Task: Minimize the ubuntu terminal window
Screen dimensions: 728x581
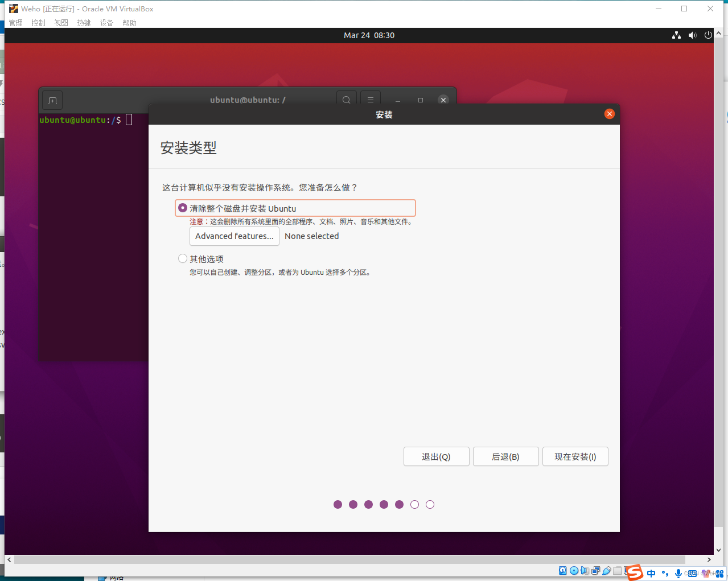Action: [398, 100]
